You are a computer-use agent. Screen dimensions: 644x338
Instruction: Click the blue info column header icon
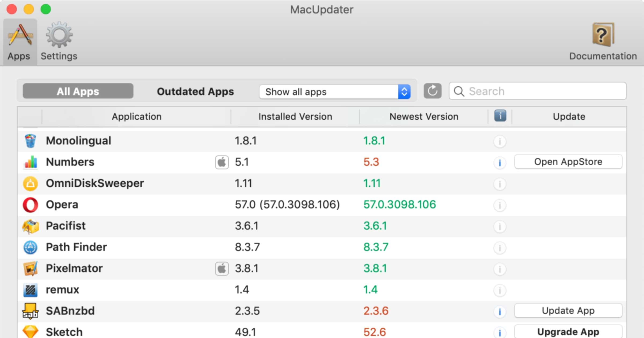(500, 116)
